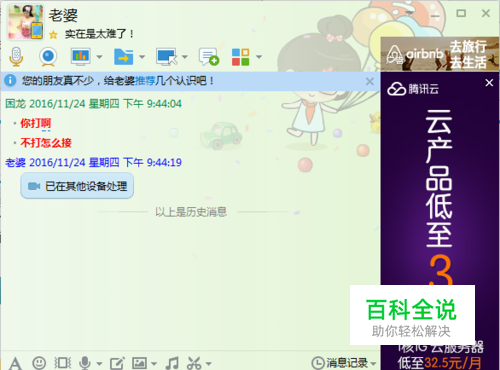This screenshot has height=370, width=500.
Task: Record a voice message microphone icon
Action: (x=85, y=363)
